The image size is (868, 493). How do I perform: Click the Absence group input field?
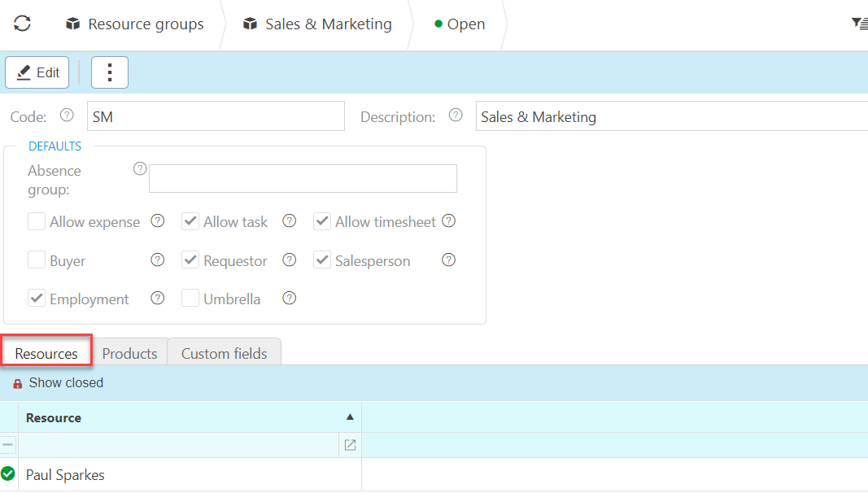click(x=303, y=178)
